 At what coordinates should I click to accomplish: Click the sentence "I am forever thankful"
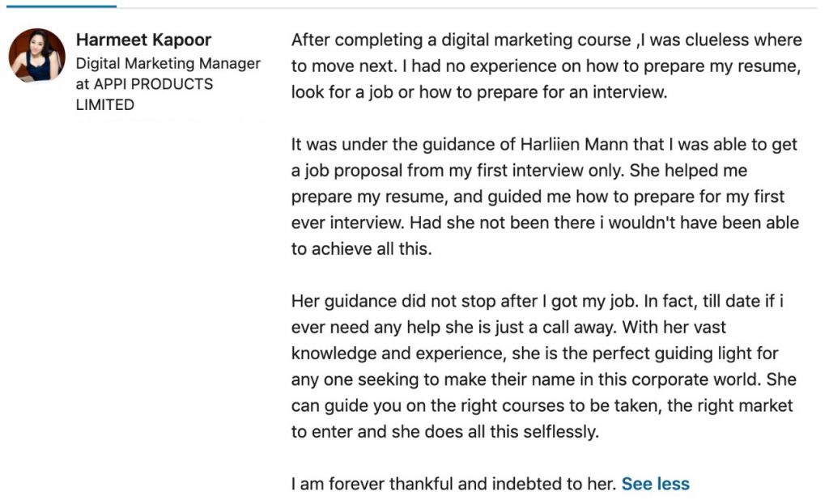(x=453, y=484)
